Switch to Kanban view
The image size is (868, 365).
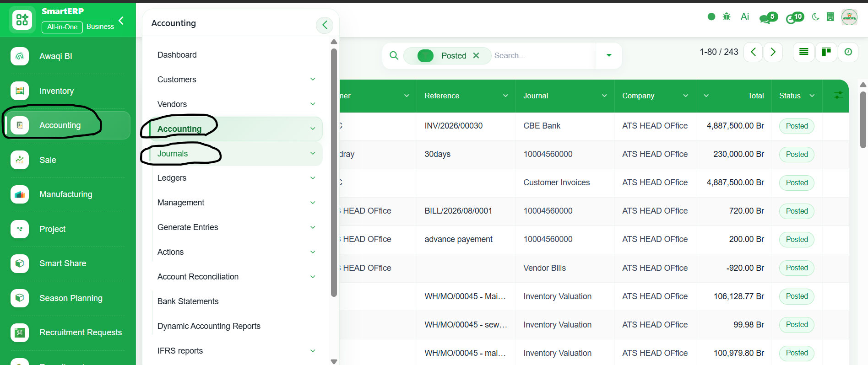(x=826, y=52)
